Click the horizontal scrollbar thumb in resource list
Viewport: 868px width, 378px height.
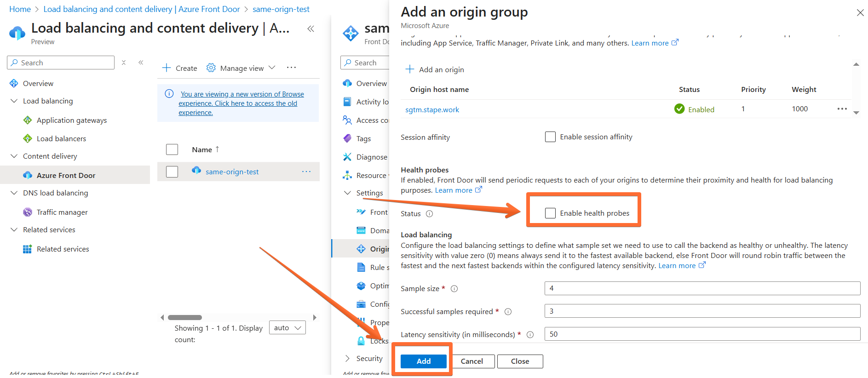pos(185,317)
